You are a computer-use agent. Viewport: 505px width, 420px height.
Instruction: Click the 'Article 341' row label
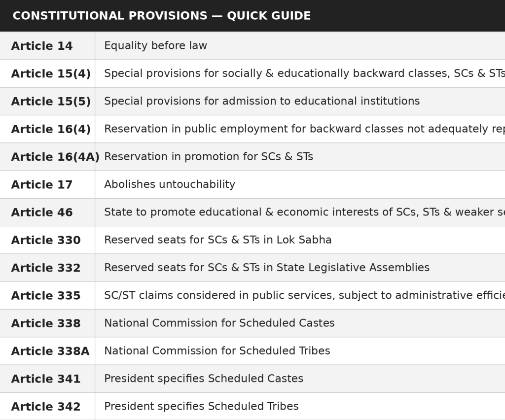[x=46, y=379]
